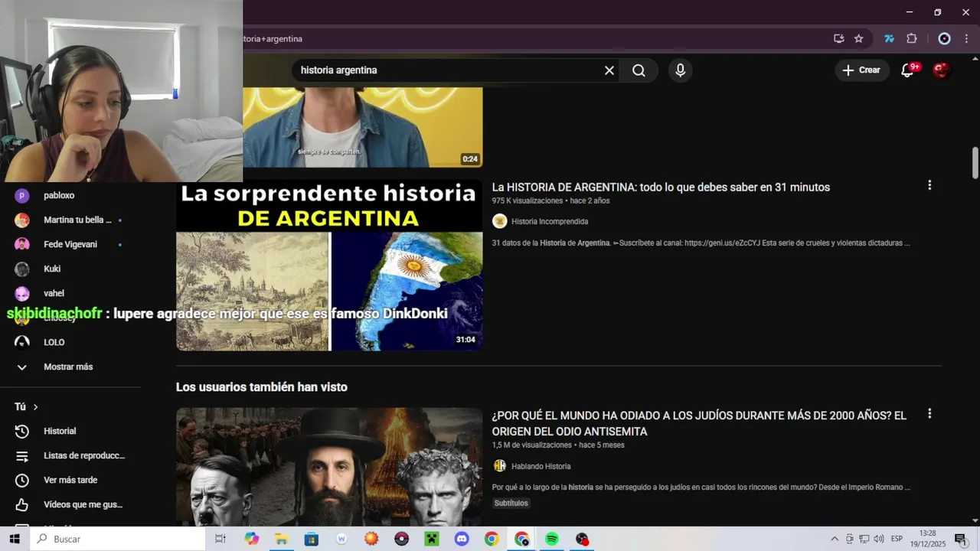Switch the ESP keyboard language indicator
The image size is (980, 551).
pos(897,540)
